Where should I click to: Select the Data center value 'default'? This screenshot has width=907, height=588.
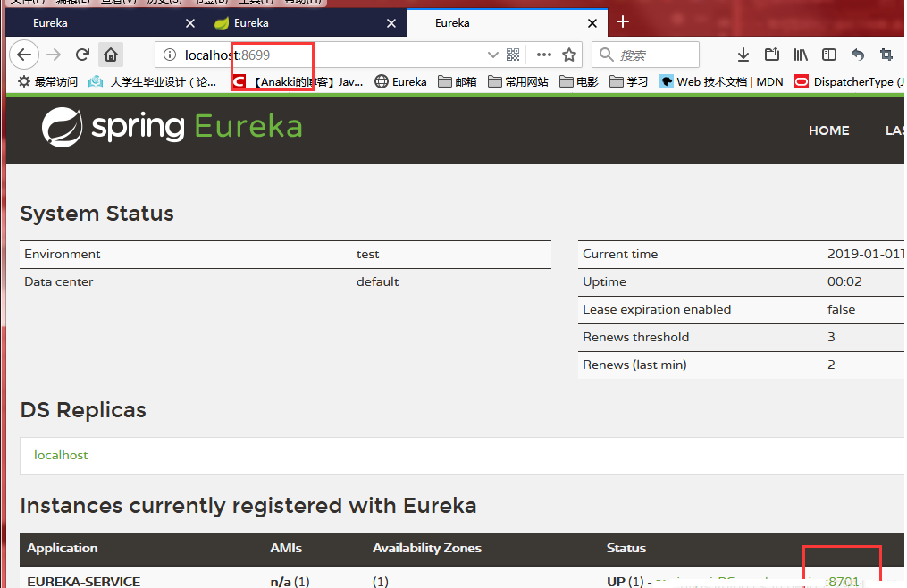click(x=378, y=281)
